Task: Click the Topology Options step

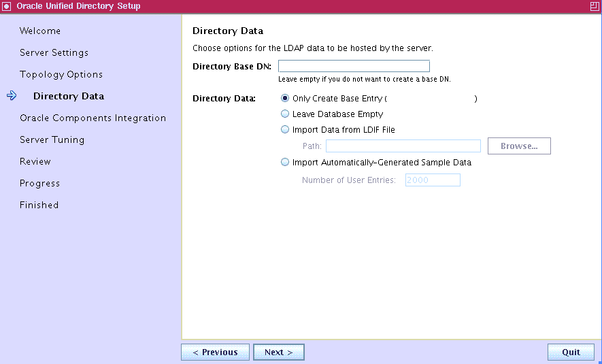Action: tap(61, 74)
